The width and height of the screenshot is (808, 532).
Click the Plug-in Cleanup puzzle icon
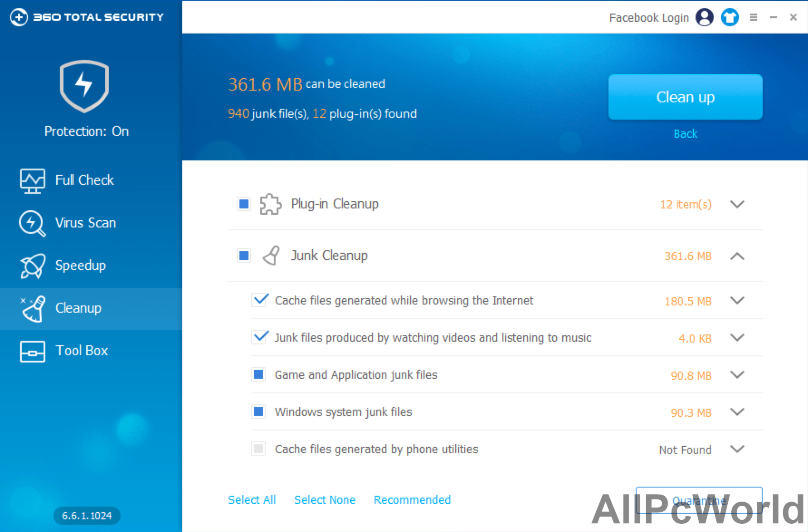(x=270, y=204)
